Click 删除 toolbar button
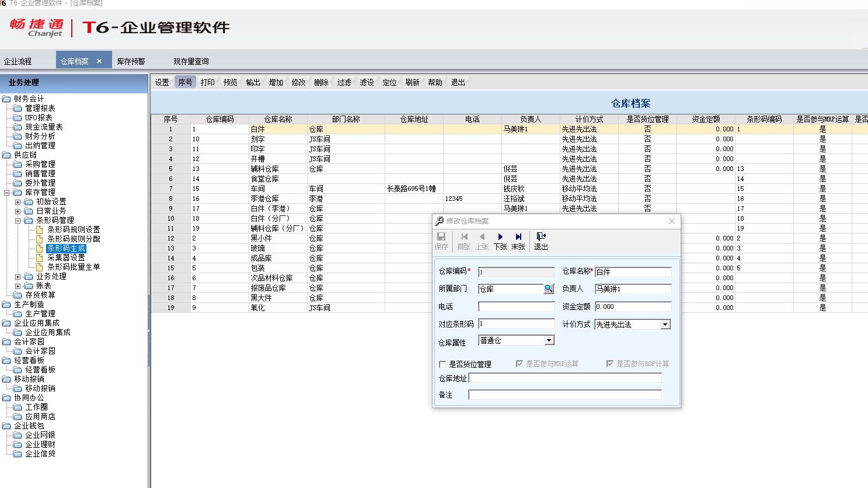This screenshot has width=868, height=488. pyautogui.click(x=322, y=82)
